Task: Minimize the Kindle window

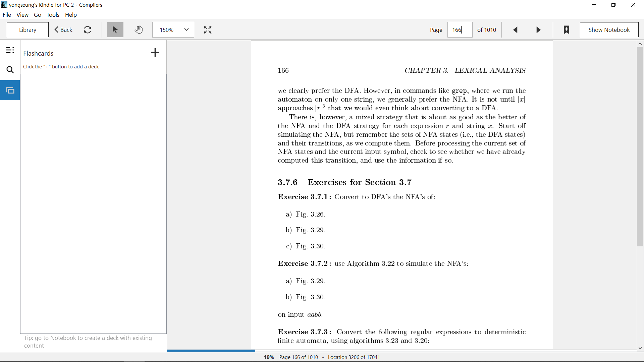Action: tap(594, 5)
